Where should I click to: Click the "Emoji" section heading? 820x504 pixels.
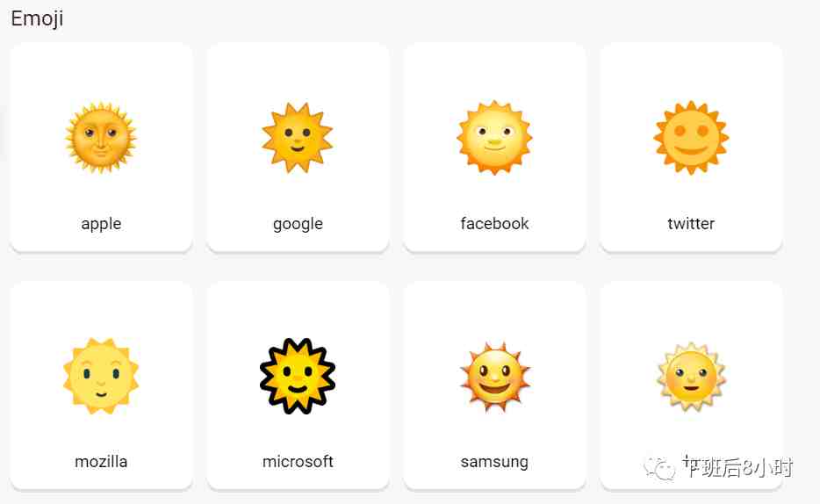(x=37, y=18)
